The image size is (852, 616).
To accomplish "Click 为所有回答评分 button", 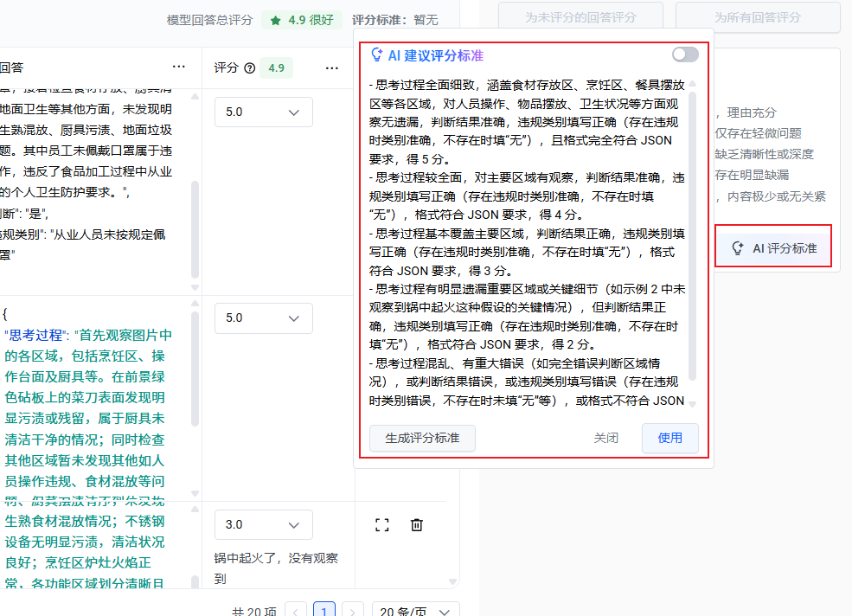I will point(758,17).
